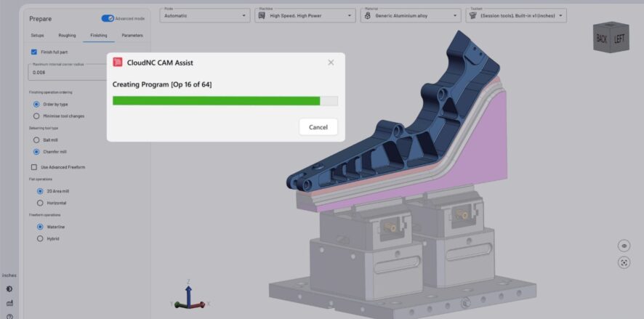Click the LEFT face of view cube
This screenshot has height=319, width=644.
[620, 39]
